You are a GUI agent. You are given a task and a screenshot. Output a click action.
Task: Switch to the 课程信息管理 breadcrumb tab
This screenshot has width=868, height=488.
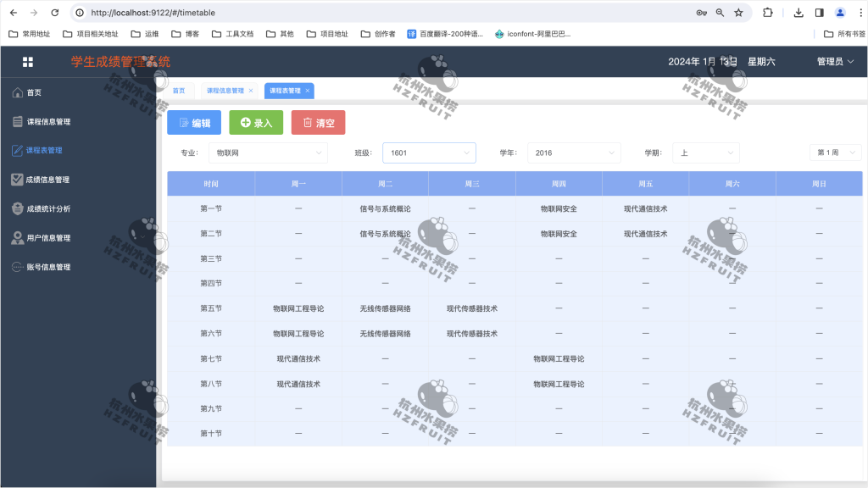(x=225, y=90)
